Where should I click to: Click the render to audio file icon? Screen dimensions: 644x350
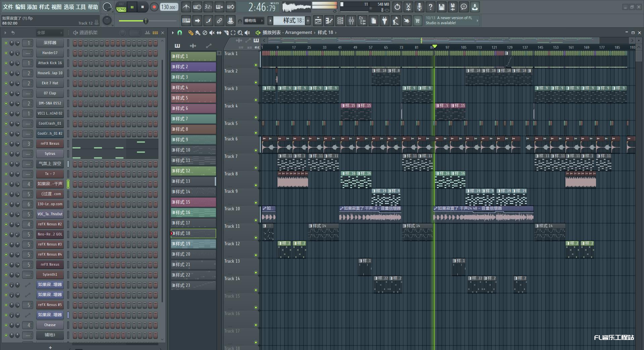(x=453, y=7)
